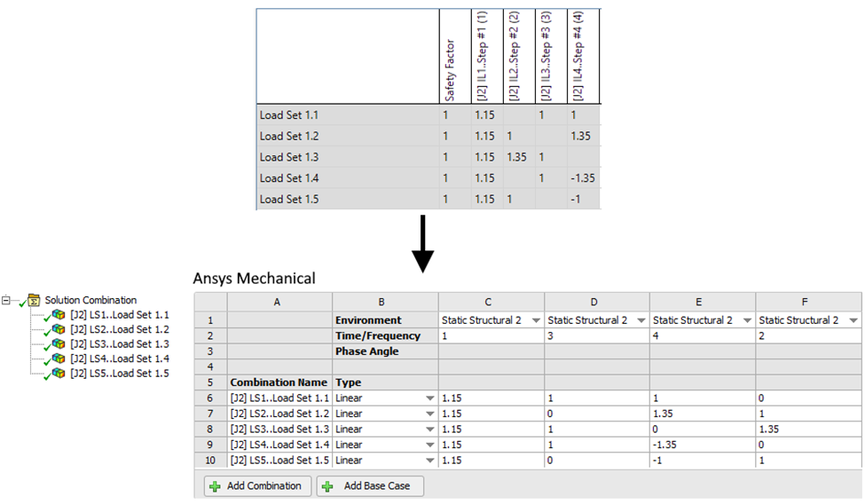Click the green plus on Add Base Case
Image resolution: width=865 pixels, height=504 pixels.
pos(327,486)
